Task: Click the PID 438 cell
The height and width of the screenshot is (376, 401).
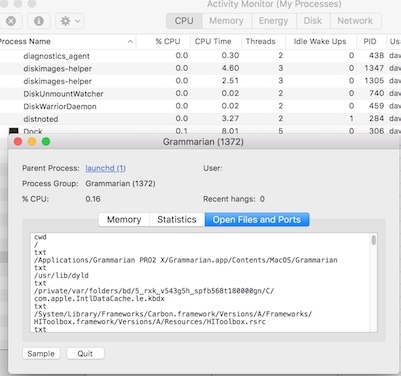Action: tap(376, 56)
